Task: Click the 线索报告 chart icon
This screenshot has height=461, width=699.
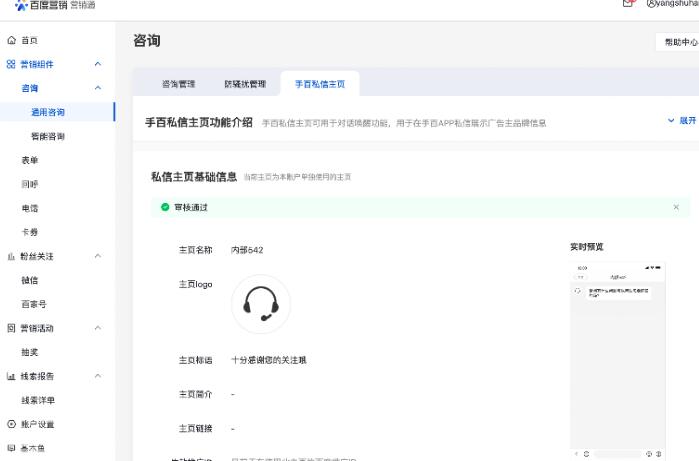Action: pos(11,376)
